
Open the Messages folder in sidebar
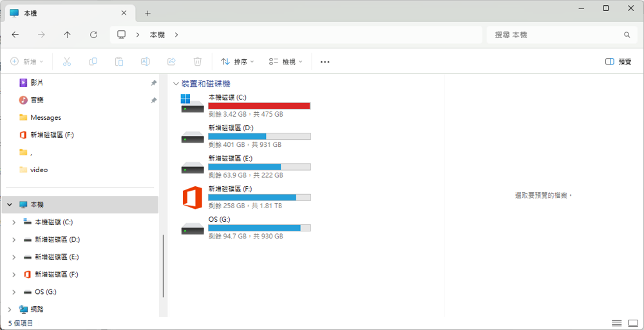[45, 118]
